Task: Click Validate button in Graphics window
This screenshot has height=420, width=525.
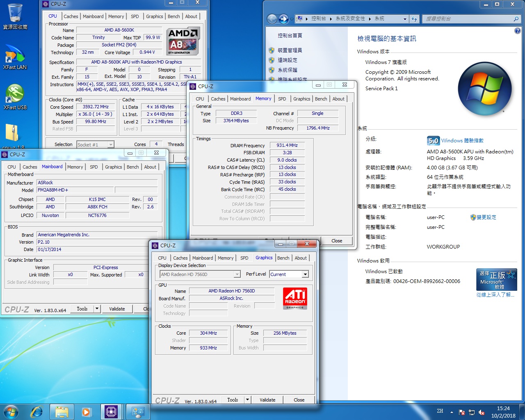Action: click(x=267, y=400)
